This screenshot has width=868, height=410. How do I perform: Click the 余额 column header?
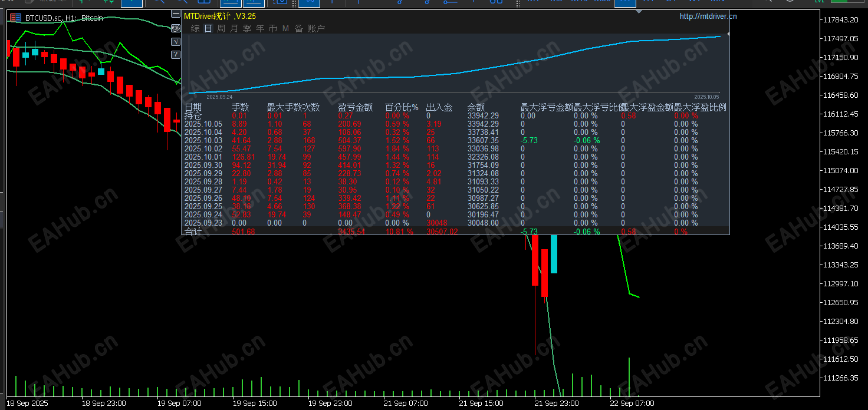tap(476, 107)
